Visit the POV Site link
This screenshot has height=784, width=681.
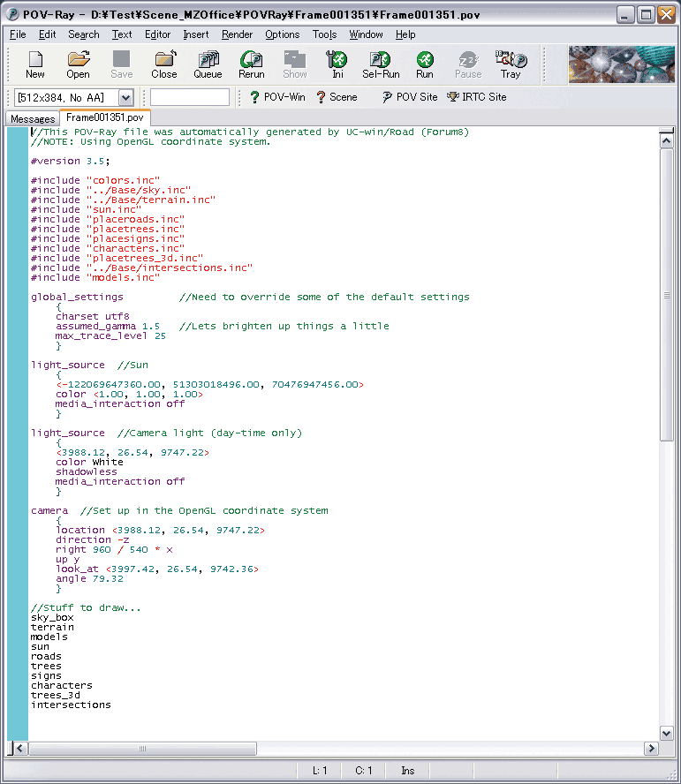click(x=410, y=97)
